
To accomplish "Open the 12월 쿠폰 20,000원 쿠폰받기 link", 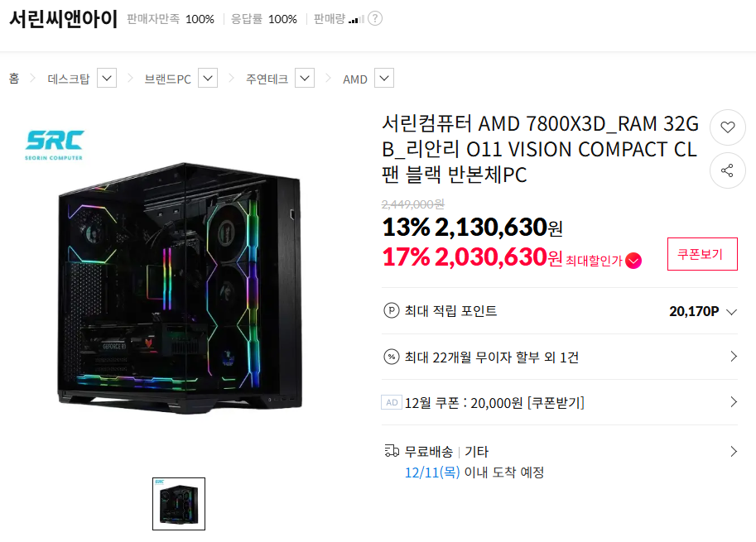I will (494, 403).
